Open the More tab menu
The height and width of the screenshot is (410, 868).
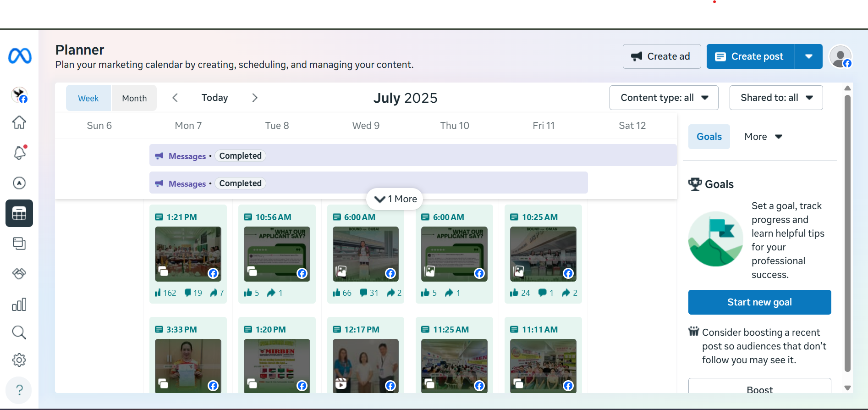pos(763,137)
